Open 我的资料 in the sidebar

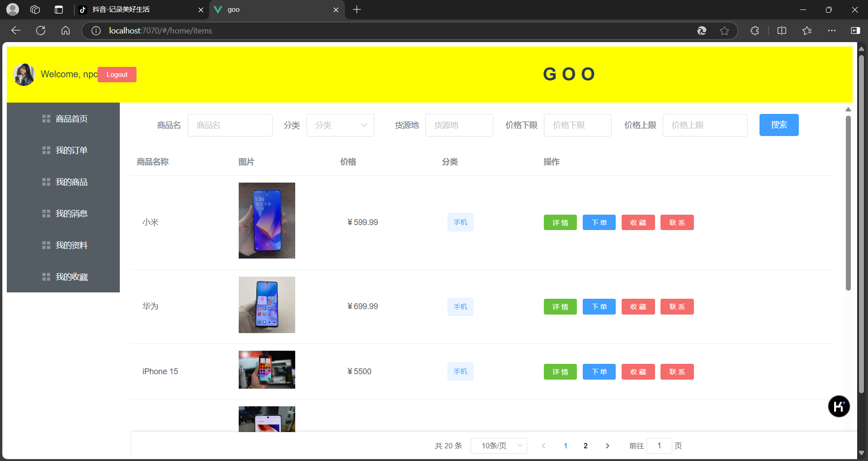(x=63, y=245)
